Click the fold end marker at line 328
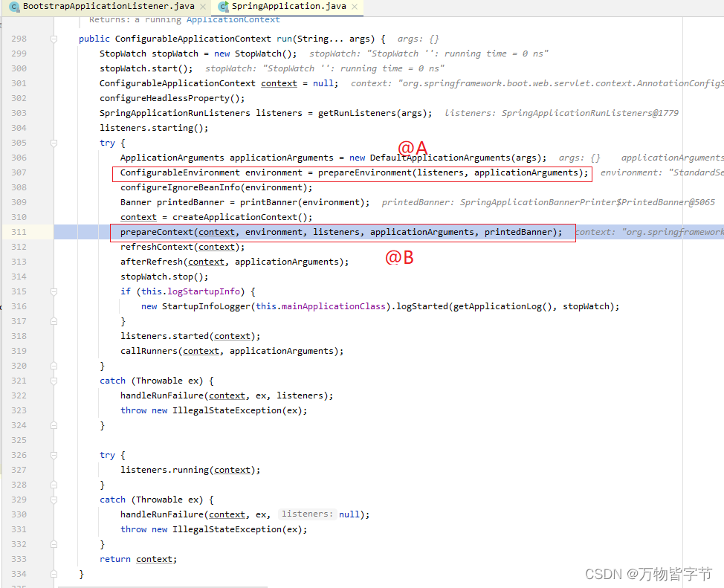 (x=54, y=485)
